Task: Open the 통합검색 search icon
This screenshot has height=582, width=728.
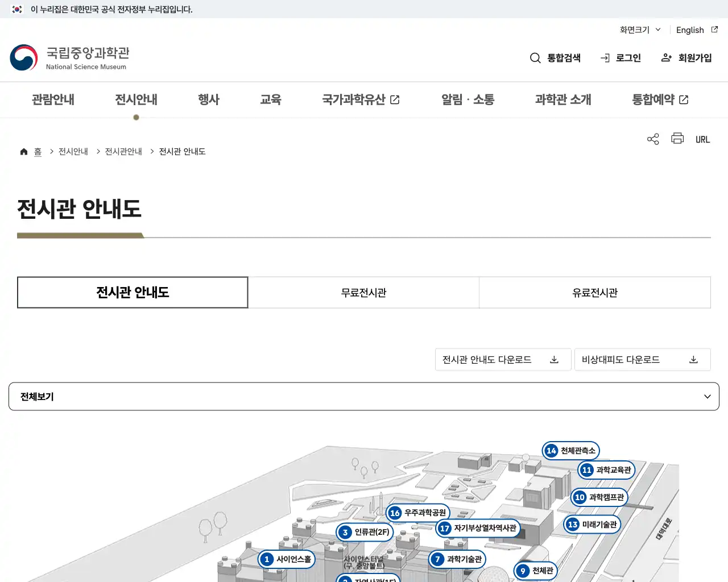Action: (535, 57)
